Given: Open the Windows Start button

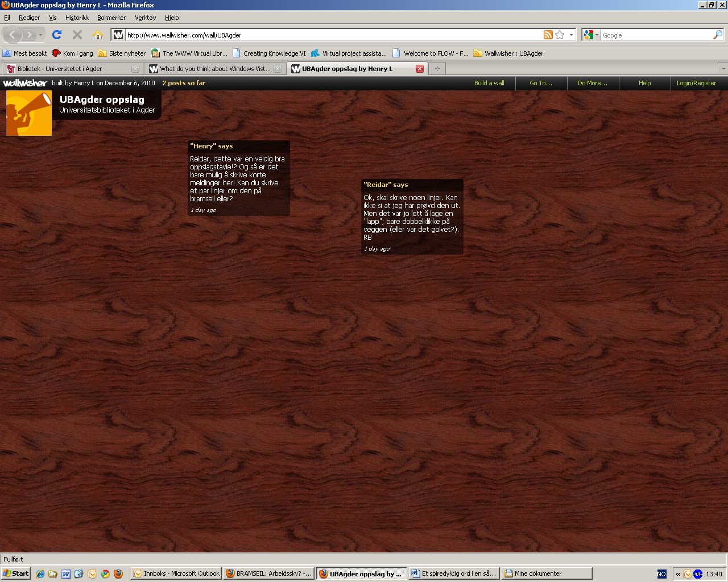Looking at the screenshot, I should (15, 573).
